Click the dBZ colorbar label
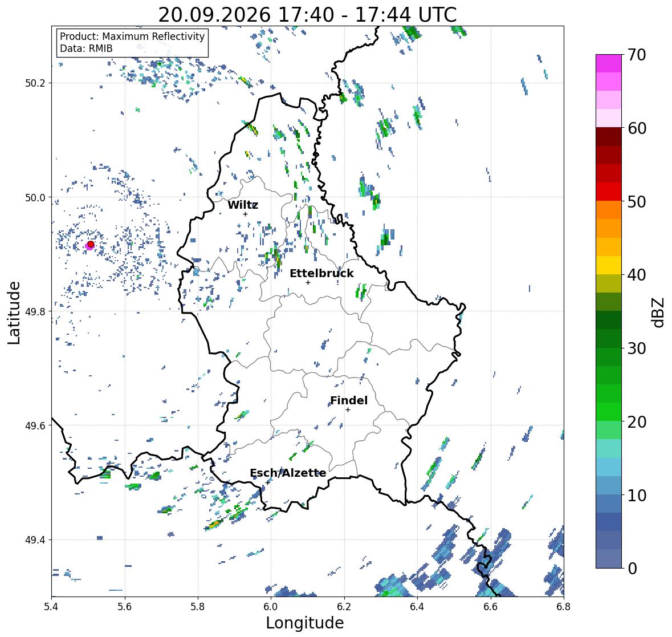The width and height of the screenshot is (672, 637). click(x=658, y=312)
